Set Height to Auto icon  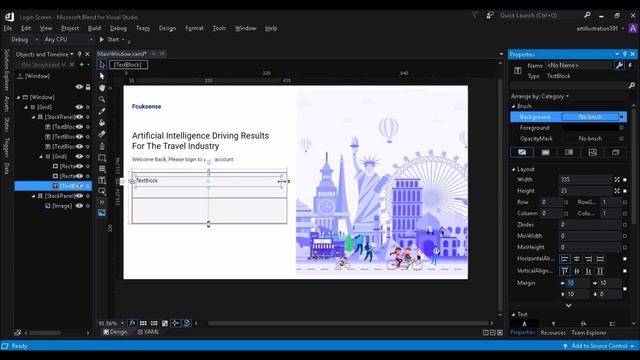tap(617, 191)
